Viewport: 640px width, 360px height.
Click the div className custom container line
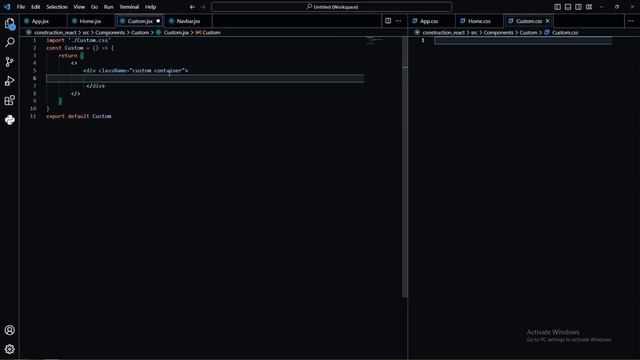136,71
